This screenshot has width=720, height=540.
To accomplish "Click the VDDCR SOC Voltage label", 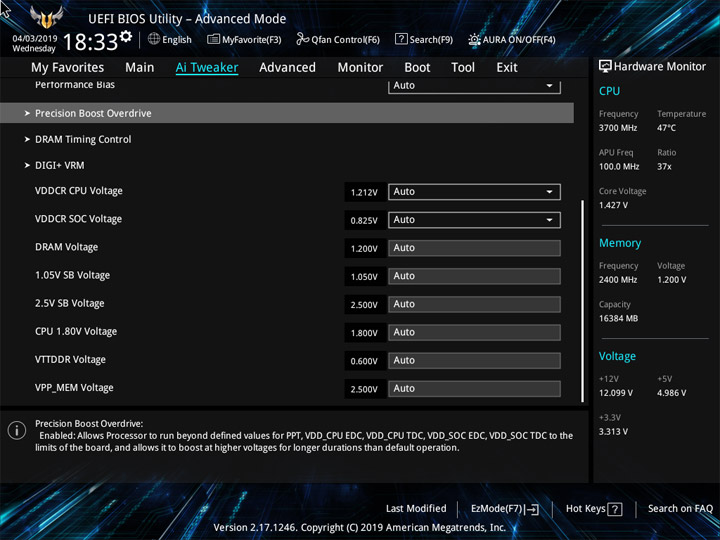I will (x=79, y=219).
